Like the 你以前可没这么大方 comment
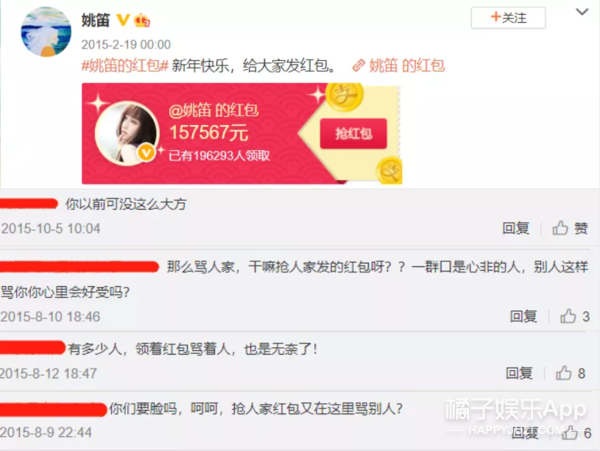 (570, 228)
